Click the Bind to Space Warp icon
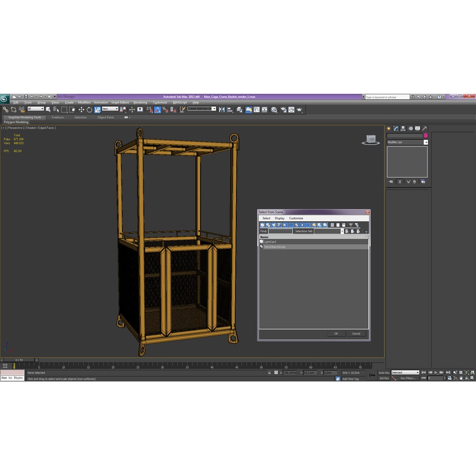The width and height of the screenshot is (476, 476). 22,110
